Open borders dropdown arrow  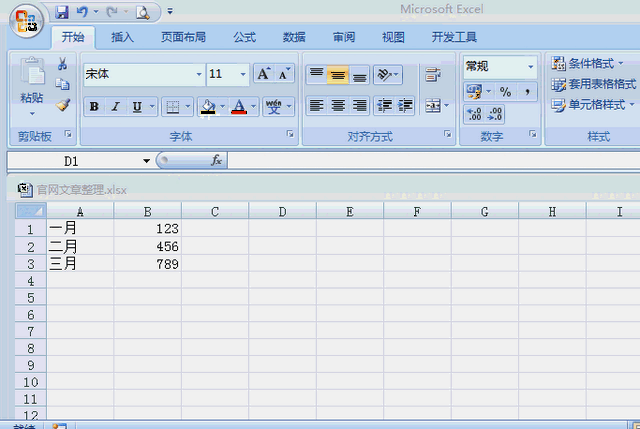tap(188, 107)
